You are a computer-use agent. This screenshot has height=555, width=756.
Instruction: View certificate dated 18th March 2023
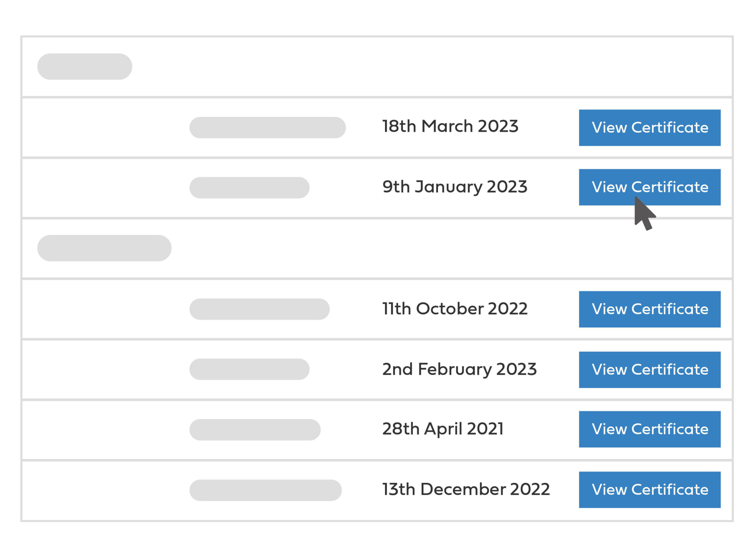650,128
